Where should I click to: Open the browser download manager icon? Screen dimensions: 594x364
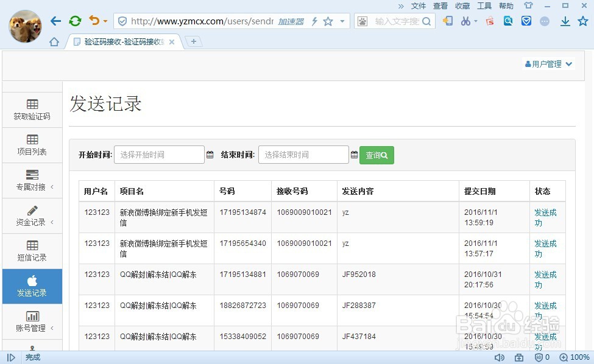(x=565, y=20)
